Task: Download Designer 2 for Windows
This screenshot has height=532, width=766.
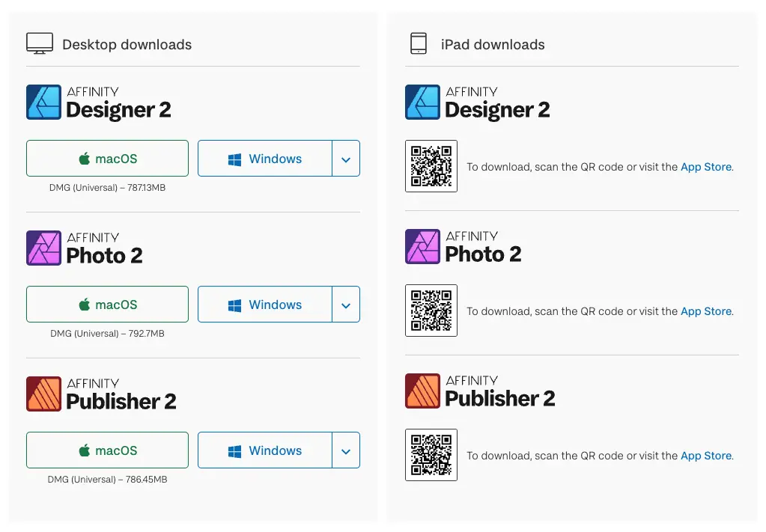Action: point(265,158)
